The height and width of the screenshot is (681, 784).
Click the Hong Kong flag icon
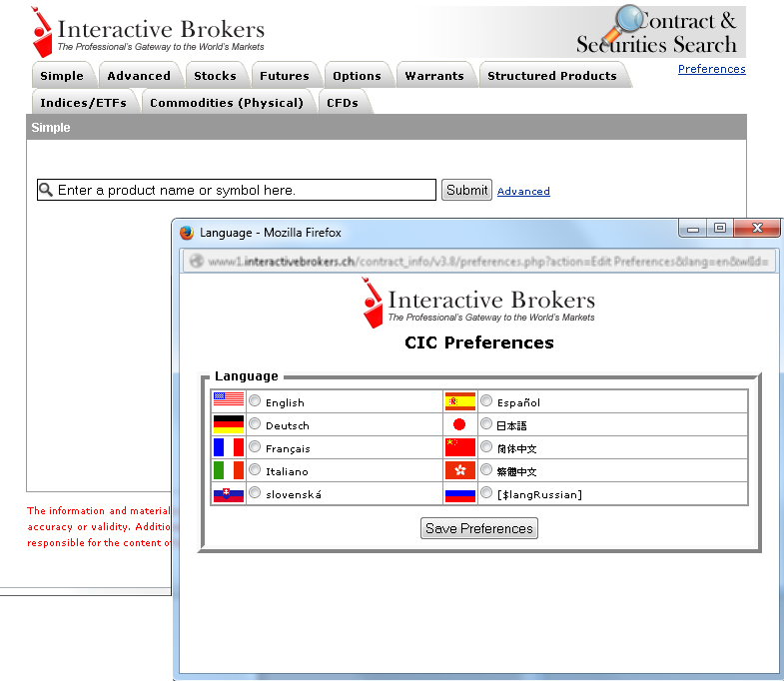coord(460,470)
